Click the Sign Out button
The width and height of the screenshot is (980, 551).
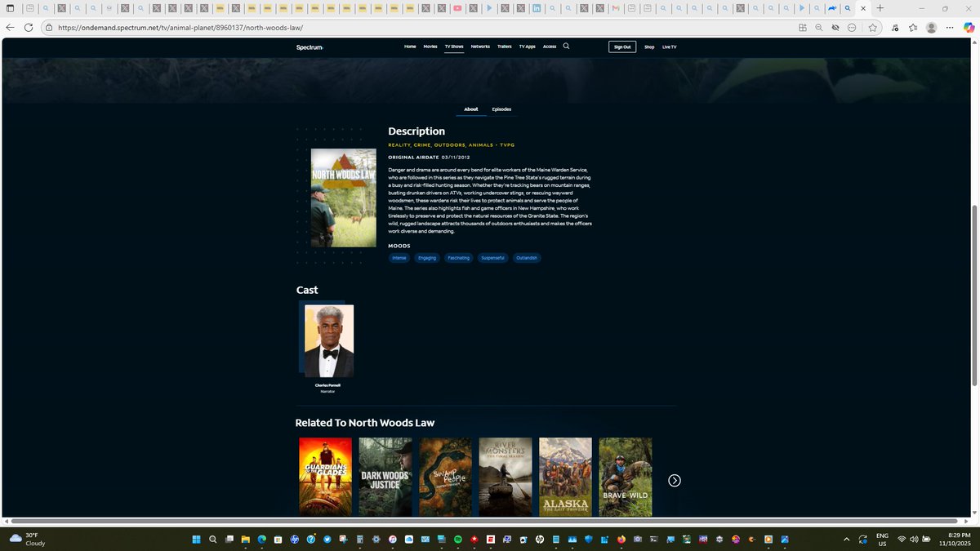click(622, 47)
